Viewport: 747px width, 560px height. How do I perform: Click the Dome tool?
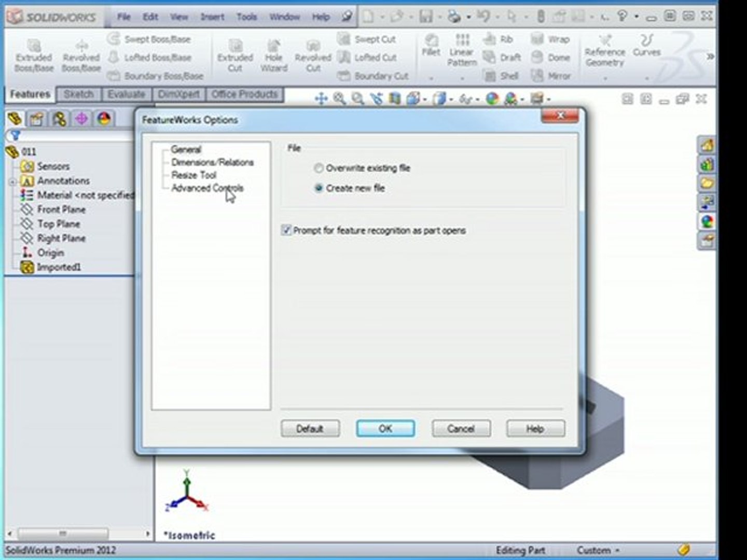pos(550,57)
